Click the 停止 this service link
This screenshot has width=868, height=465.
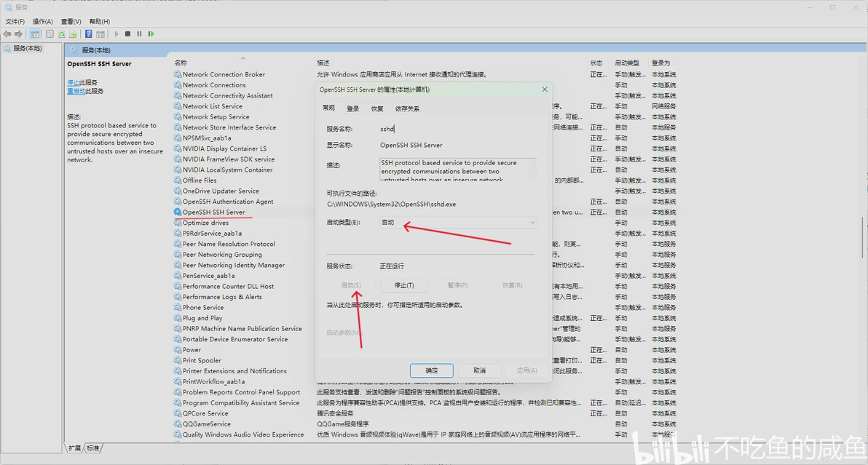pos(73,82)
